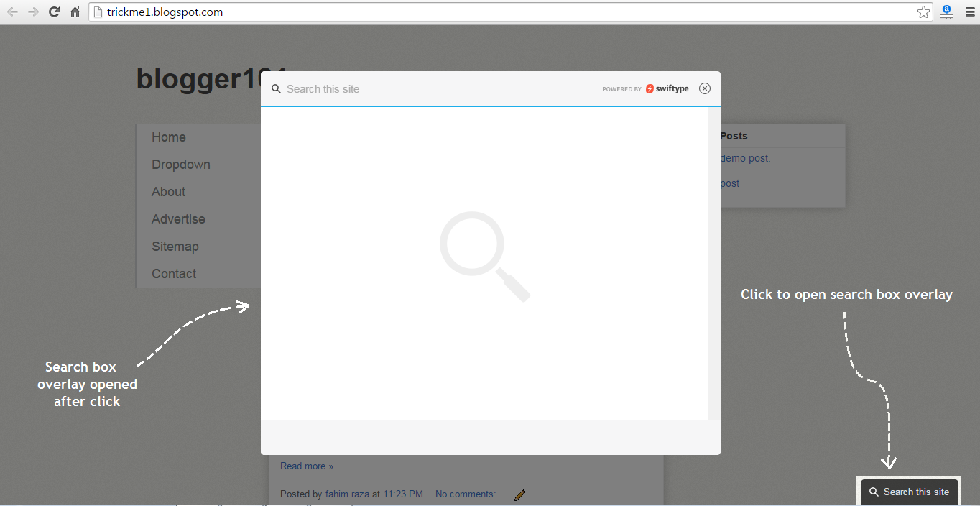Click the browser home icon
Viewport: 980px width, 506px height.
tap(75, 11)
